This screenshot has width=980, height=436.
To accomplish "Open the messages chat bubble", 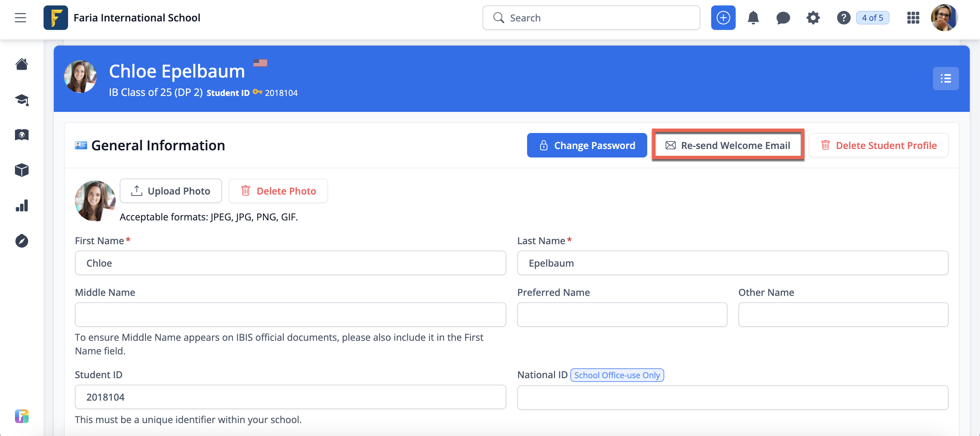I will click(x=783, y=18).
